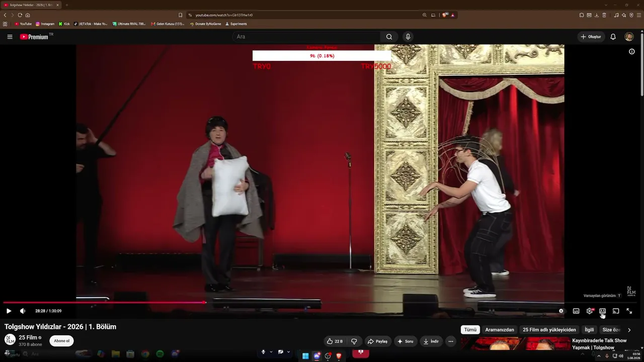Switch to theater mode view
The width and height of the screenshot is (644, 362).
point(602,311)
